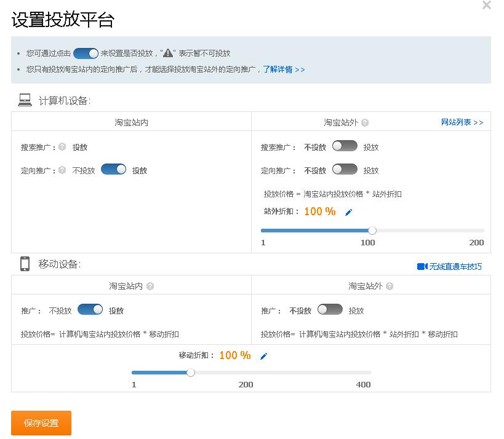
Task: Close the 设置投放平台 dialog
Action: [x=487, y=6]
